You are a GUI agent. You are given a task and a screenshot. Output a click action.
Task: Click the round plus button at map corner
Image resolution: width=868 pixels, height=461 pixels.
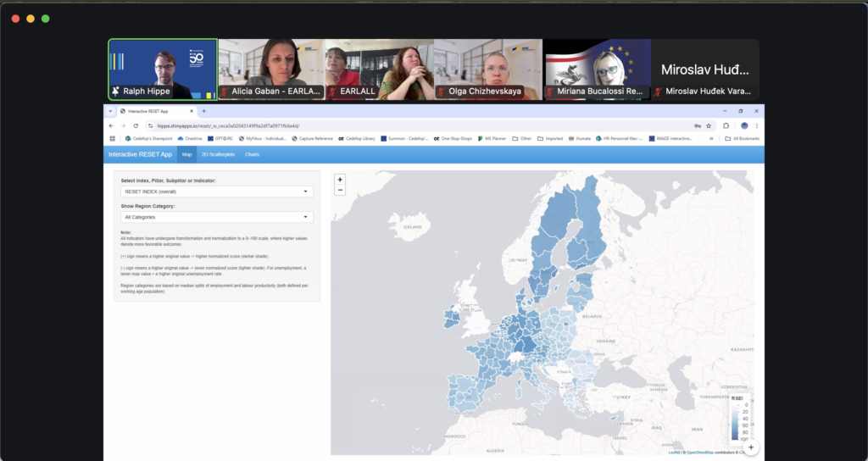pos(750,447)
